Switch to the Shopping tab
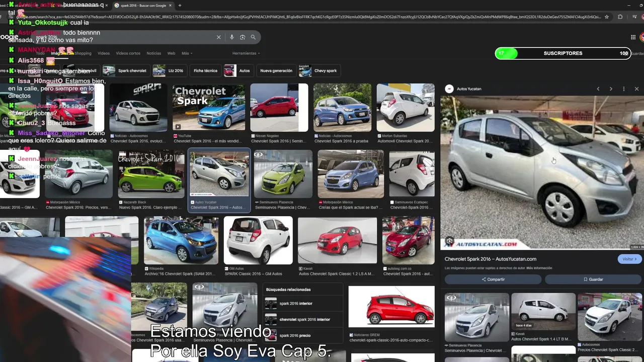Image resolution: width=644 pixels, height=362 pixels. pyautogui.click(x=83, y=53)
